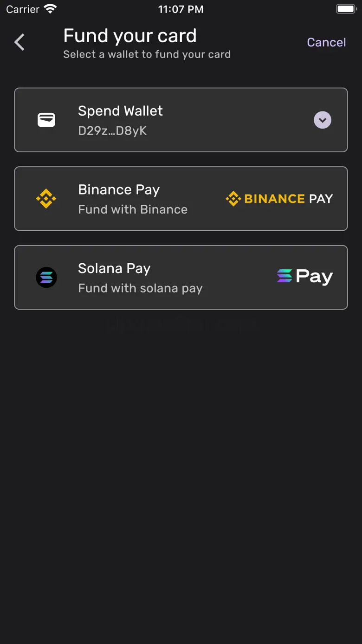Expand the Spend Wallet dropdown chevron
362x644 pixels.
click(323, 120)
